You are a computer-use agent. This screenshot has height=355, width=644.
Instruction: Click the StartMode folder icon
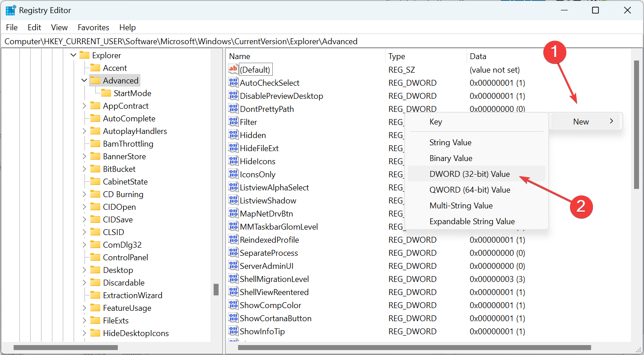click(106, 93)
